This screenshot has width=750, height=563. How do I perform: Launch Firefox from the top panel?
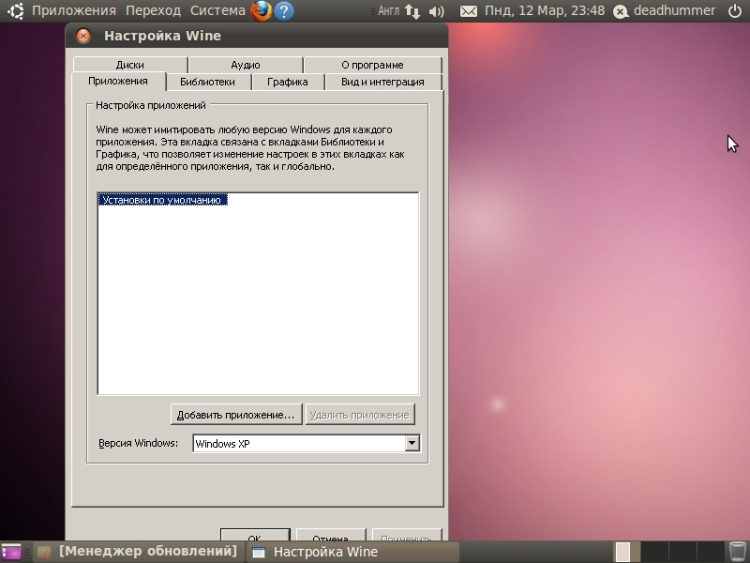(261, 11)
